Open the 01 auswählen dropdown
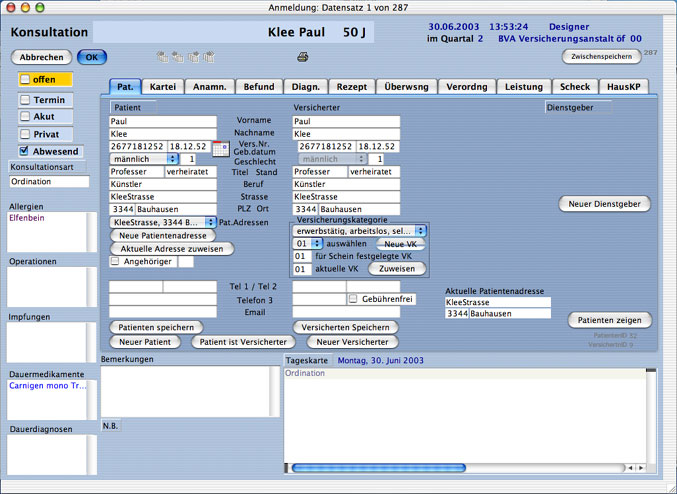The height and width of the screenshot is (494, 677). (307, 244)
